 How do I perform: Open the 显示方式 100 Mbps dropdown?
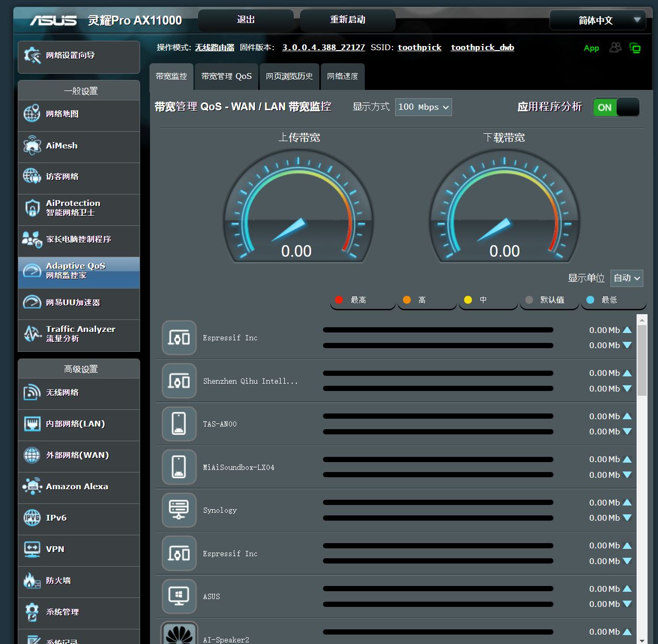[x=423, y=107]
